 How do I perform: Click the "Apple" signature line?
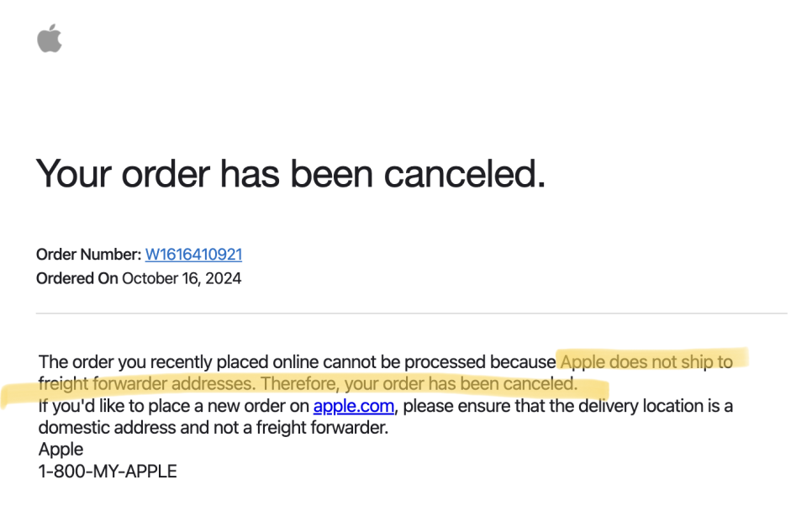(61, 449)
